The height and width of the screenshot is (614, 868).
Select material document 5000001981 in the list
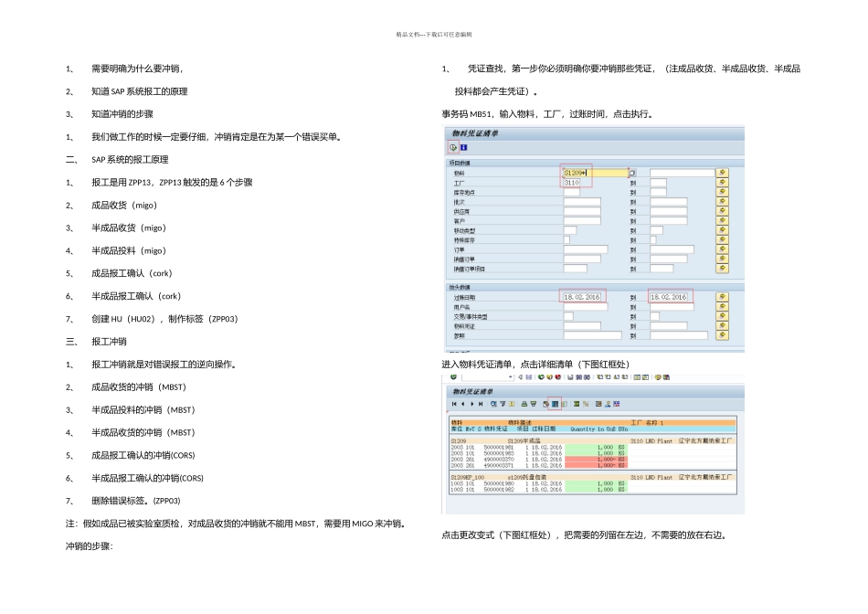coord(499,448)
